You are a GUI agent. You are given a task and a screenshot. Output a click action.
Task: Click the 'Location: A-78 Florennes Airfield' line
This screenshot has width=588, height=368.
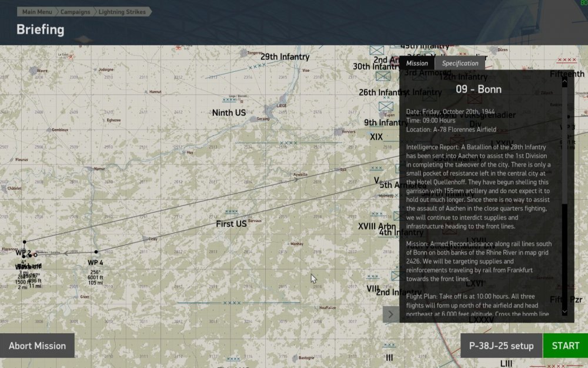click(x=451, y=130)
